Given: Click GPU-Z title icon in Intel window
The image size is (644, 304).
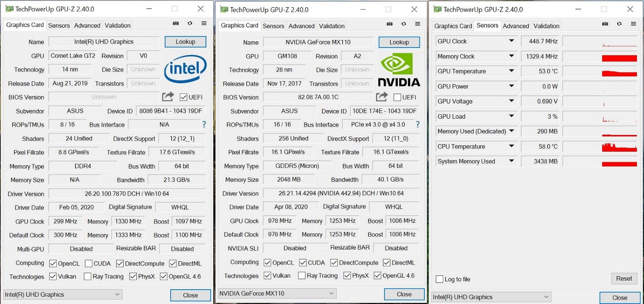Looking at the screenshot, I should [x=9, y=8].
